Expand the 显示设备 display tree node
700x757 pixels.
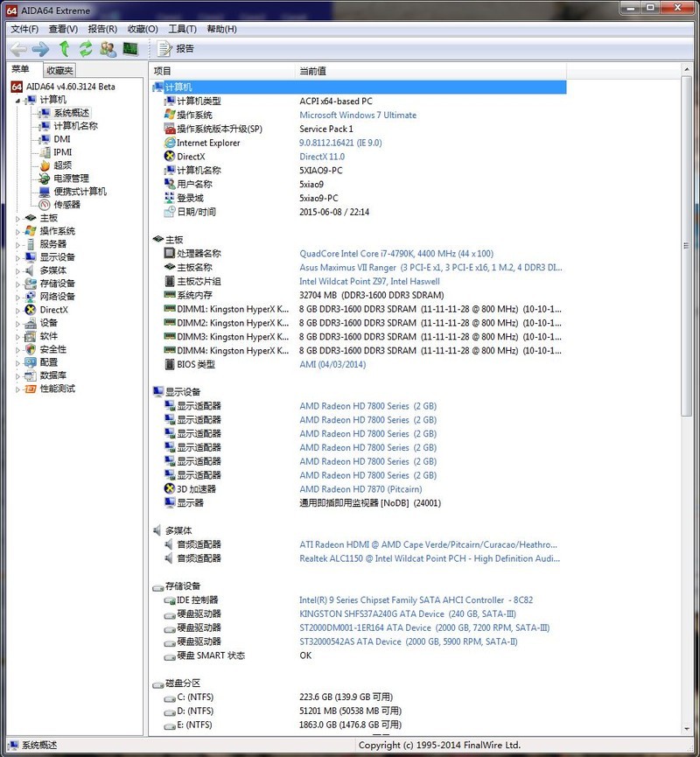coord(17,257)
